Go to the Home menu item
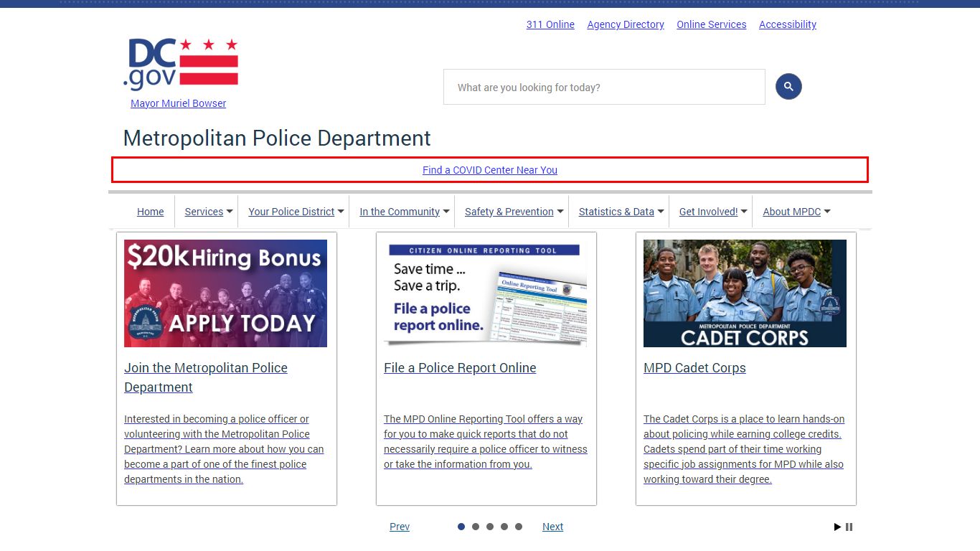This screenshot has height=551, width=980. pyautogui.click(x=151, y=212)
